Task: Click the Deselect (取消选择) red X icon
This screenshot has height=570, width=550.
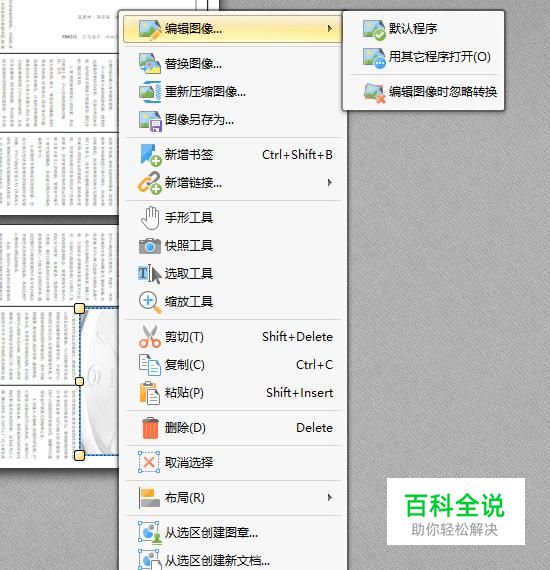Action: pyautogui.click(x=149, y=462)
